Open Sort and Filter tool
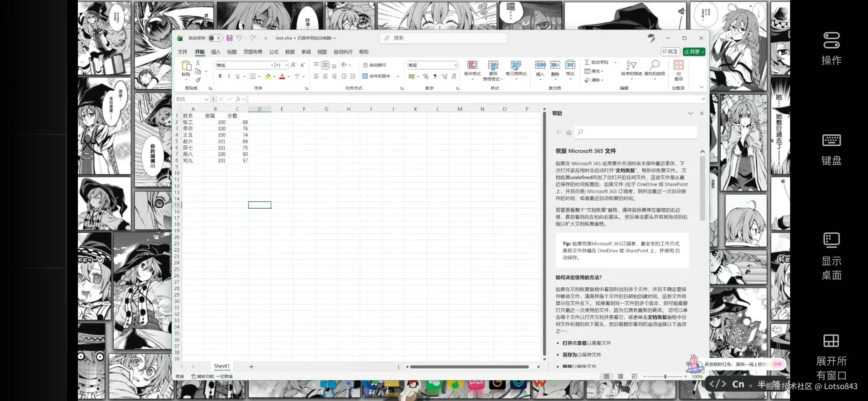868x401 pixels. 631,65
